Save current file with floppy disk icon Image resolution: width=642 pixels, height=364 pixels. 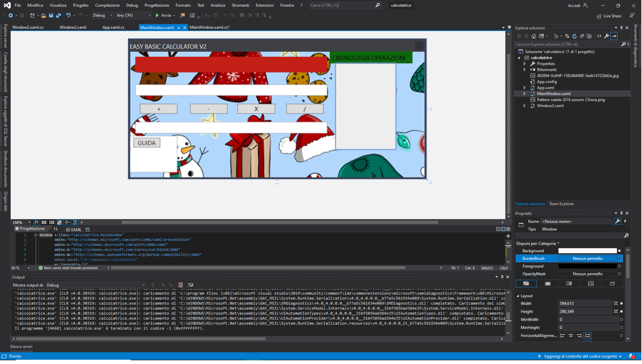click(51, 16)
